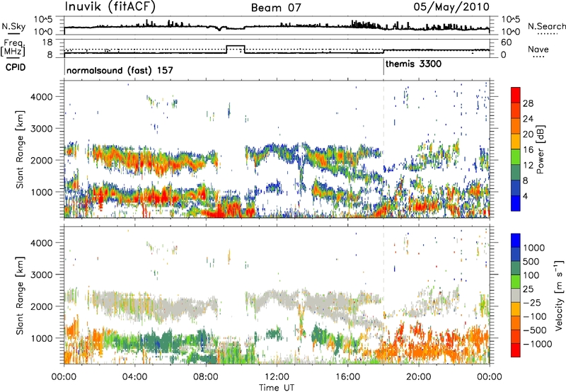Click 'Slant Range [km]' label of power panel
The width and height of the screenshot is (566, 392).
(x=20, y=149)
